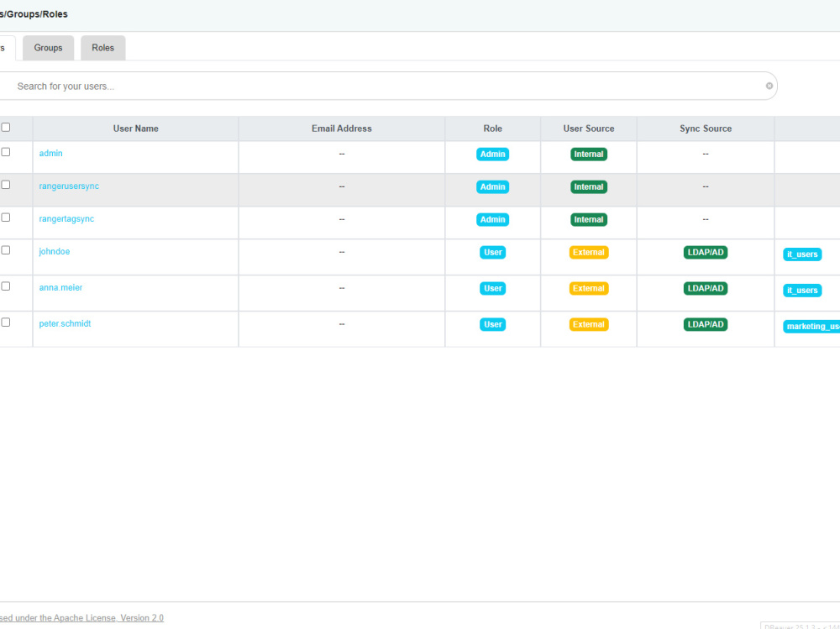Open the peter.schmidt user link
Image resolution: width=840 pixels, height=629 pixels.
(65, 323)
